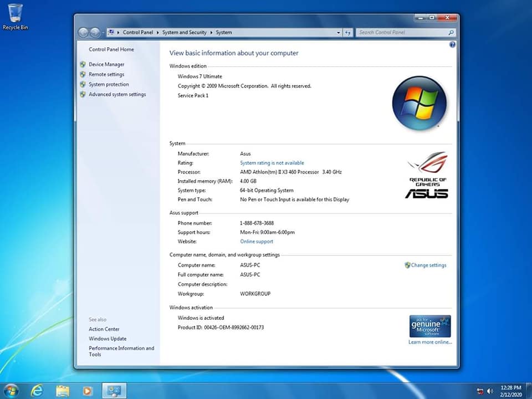Click the Windows is activated text
Image resolution: width=532 pixels, height=399 pixels.
[x=201, y=318]
